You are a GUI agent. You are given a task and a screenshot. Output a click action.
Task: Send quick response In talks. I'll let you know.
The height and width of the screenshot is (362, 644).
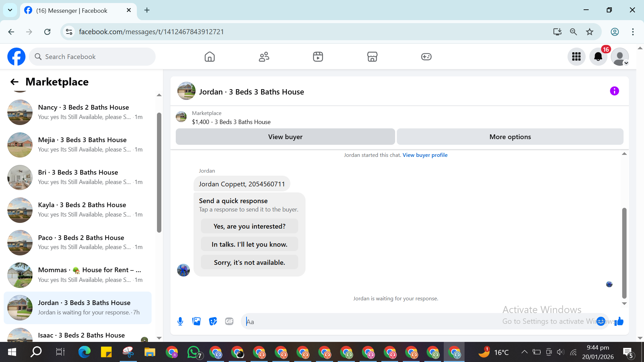(250, 244)
